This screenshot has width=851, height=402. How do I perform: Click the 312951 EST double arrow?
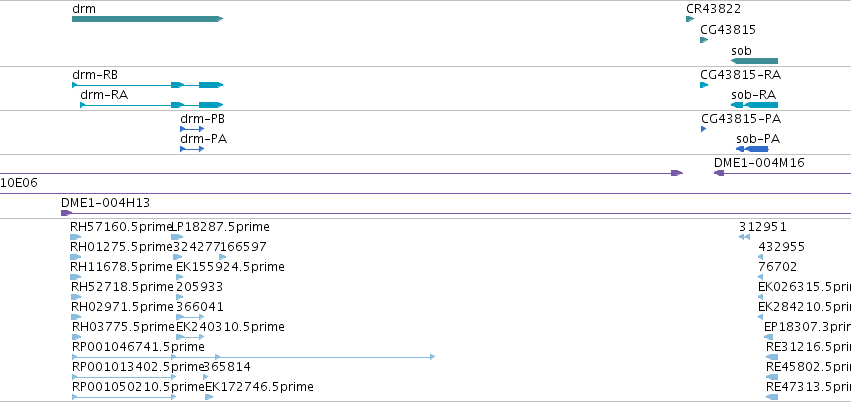click(x=744, y=237)
